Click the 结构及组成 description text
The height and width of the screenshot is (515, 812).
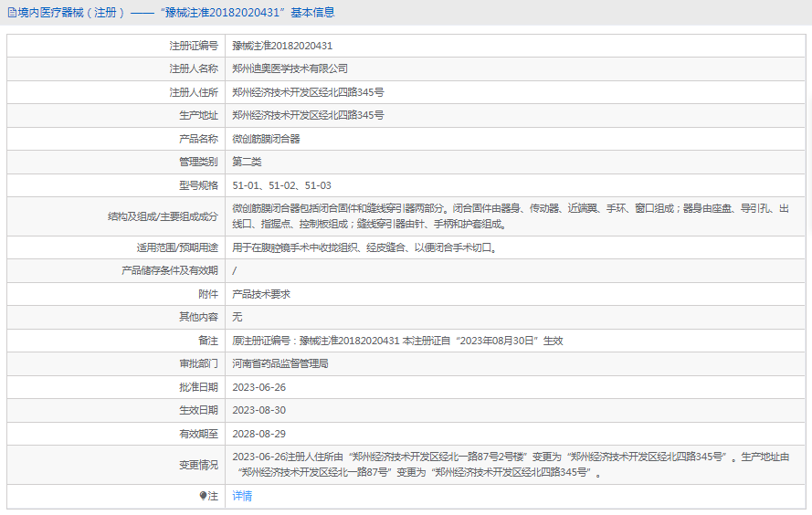pos(511,215)
